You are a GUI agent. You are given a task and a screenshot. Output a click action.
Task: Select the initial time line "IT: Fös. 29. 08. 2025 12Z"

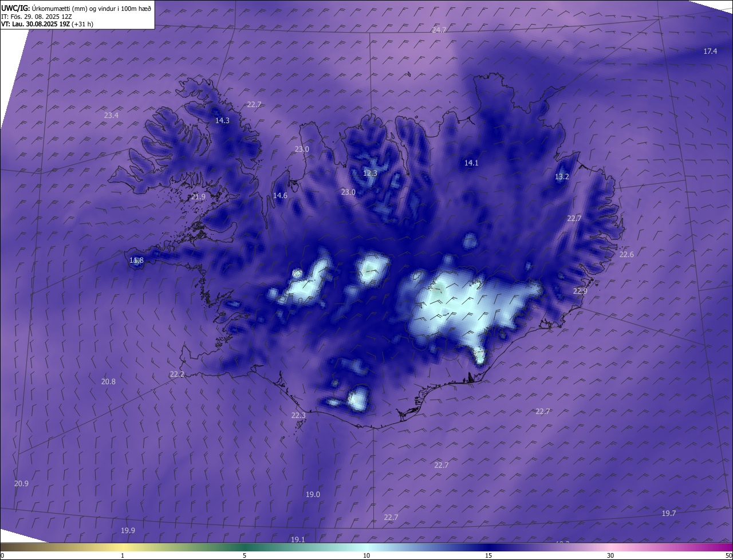(37, 16)
